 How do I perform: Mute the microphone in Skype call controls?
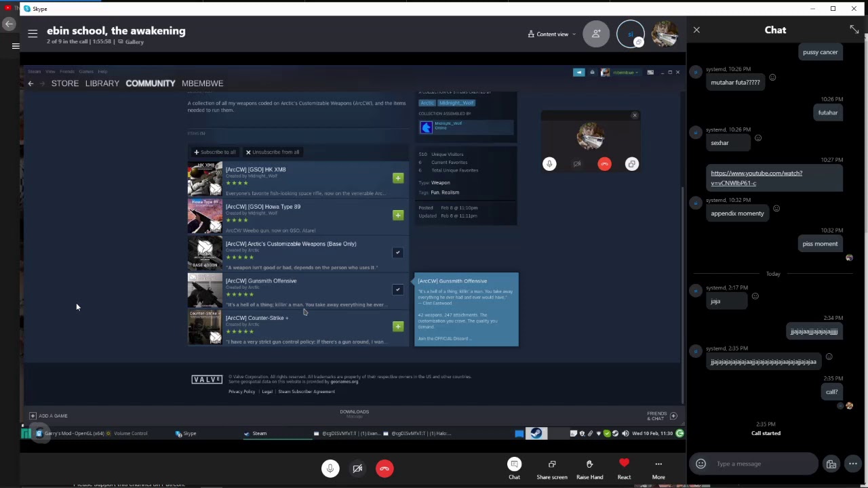pos(330,468)
